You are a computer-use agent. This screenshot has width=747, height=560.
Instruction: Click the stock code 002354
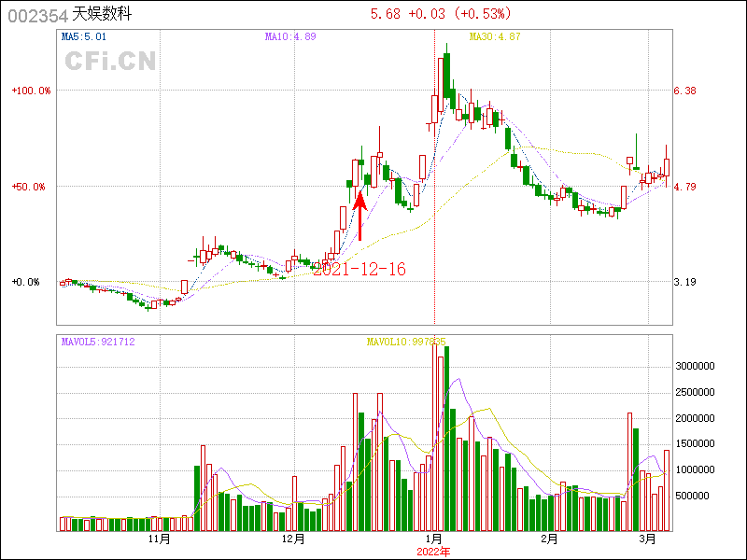(36, 15)
